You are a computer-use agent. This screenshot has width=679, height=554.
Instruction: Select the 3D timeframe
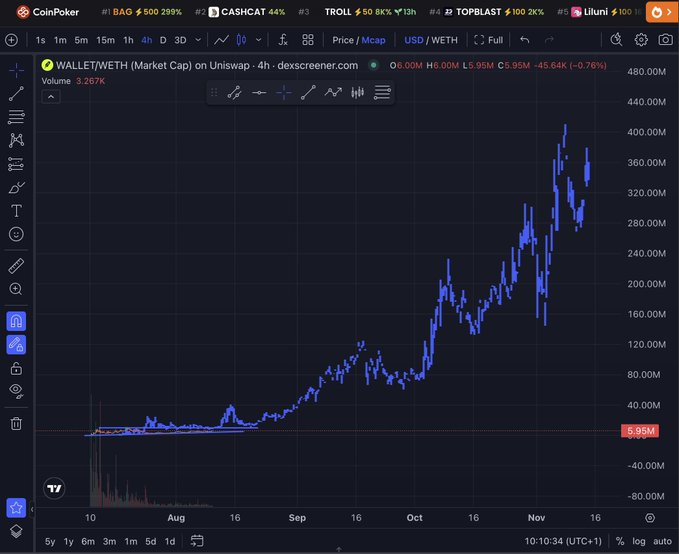click(180, 40)
